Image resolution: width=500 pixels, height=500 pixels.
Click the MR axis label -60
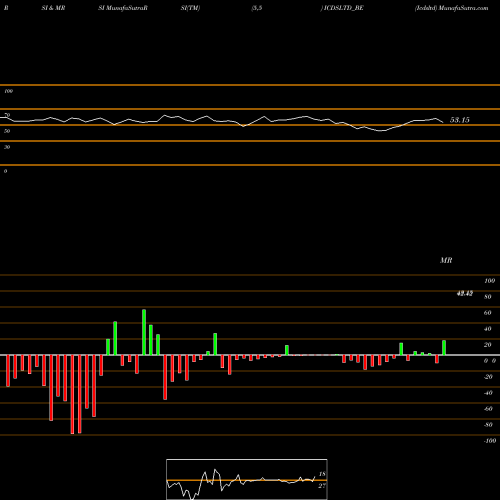(488, 409)
